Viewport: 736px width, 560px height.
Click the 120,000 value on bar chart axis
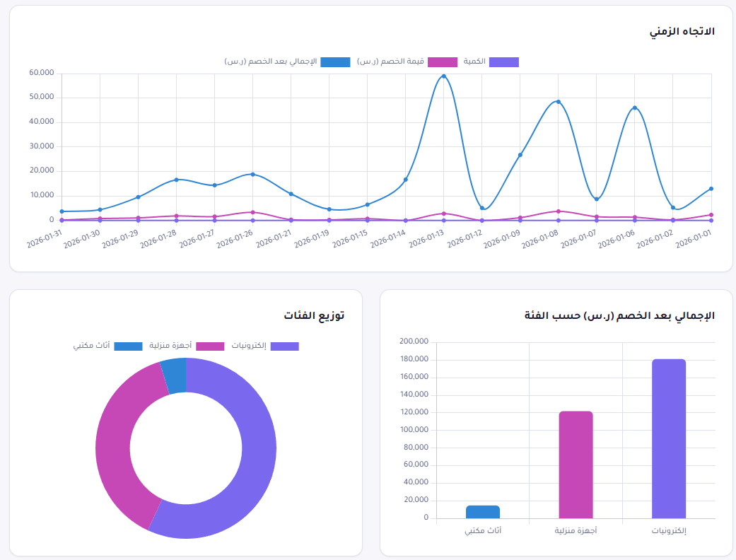(x=414, y=412)
